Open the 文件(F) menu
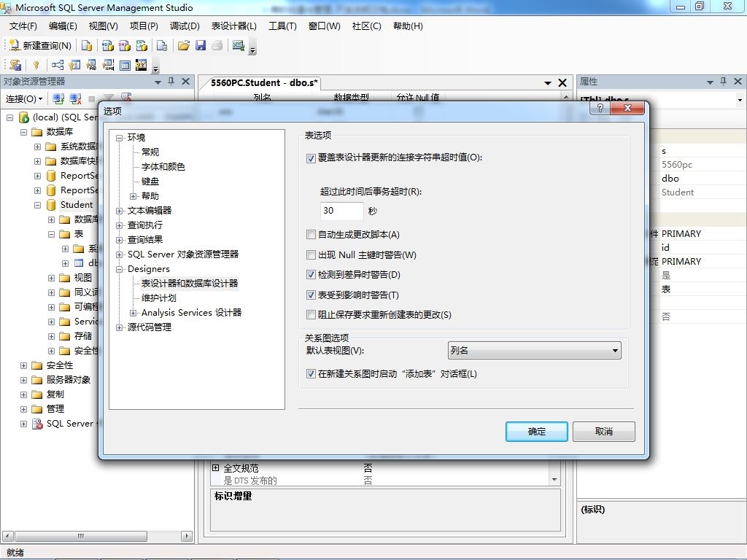 (23, 26)
